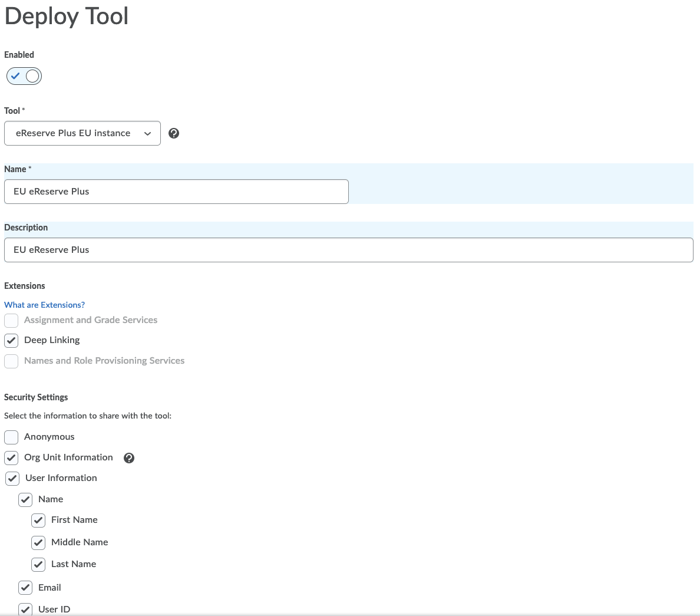The height and width of the screenshot is (616, 700).
Task: Click help icon next to Org Unit Information
Action: coord(129,458)
